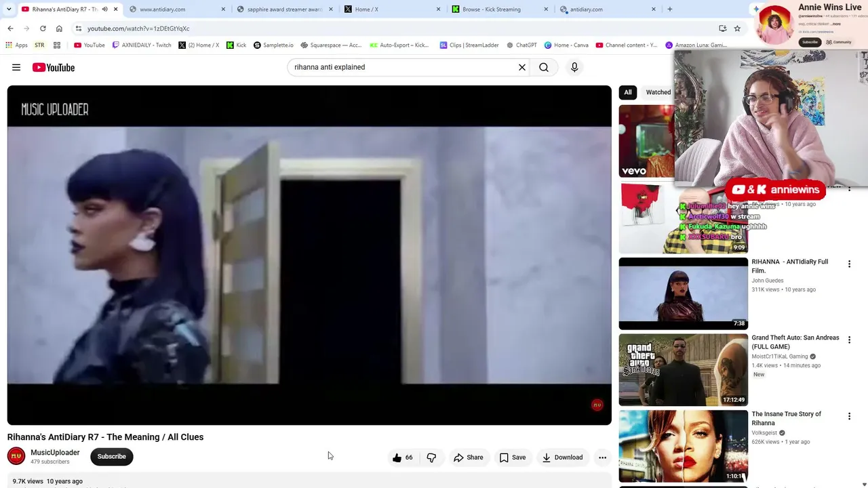The image size is (868, 488).
Task: Pause the Rihanna AntiDiary video player
Action: tap(309, 255)
